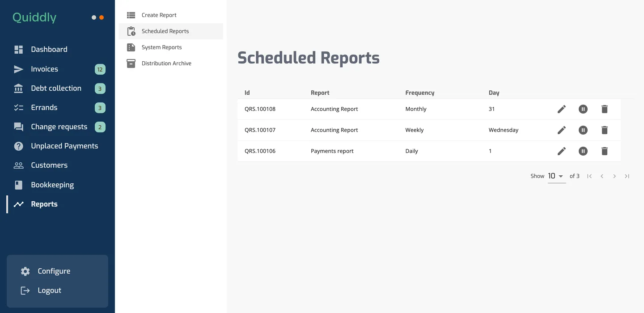Open the Configure settings link
Image resolution: width=644 pixels, height=313 pixels.
pyautogui.click(x=54, y=271)
